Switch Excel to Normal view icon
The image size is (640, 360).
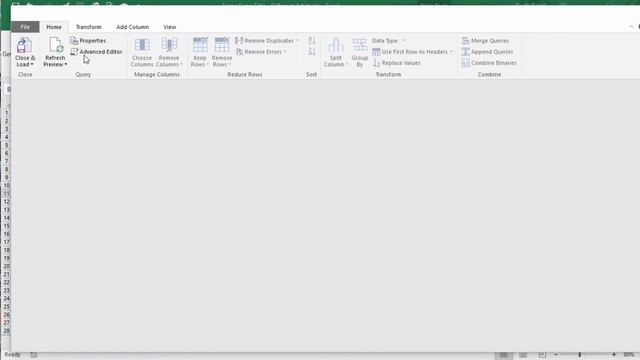(x=504, y=355)
